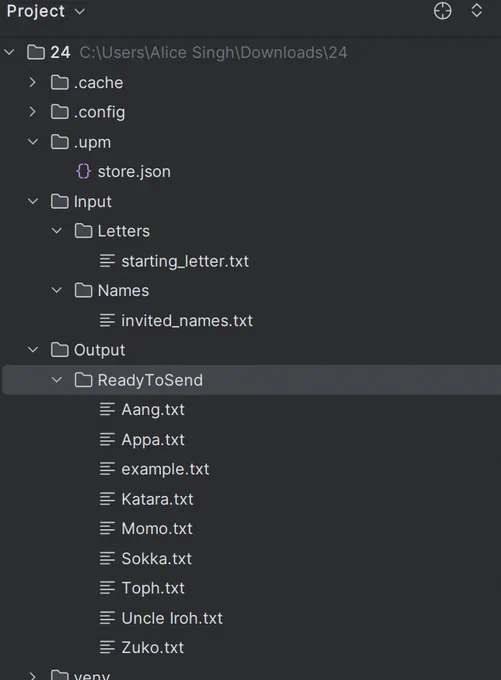Click the text file icon beside starting_letter.txt
This screenshot has width=501, height=680.
click(107, 261)
